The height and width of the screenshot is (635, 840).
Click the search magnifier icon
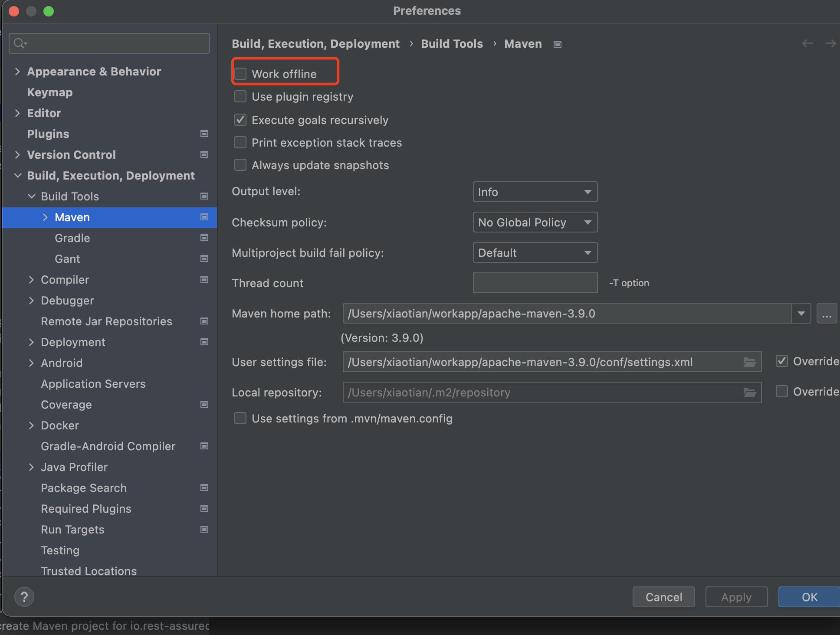point(20,43)
